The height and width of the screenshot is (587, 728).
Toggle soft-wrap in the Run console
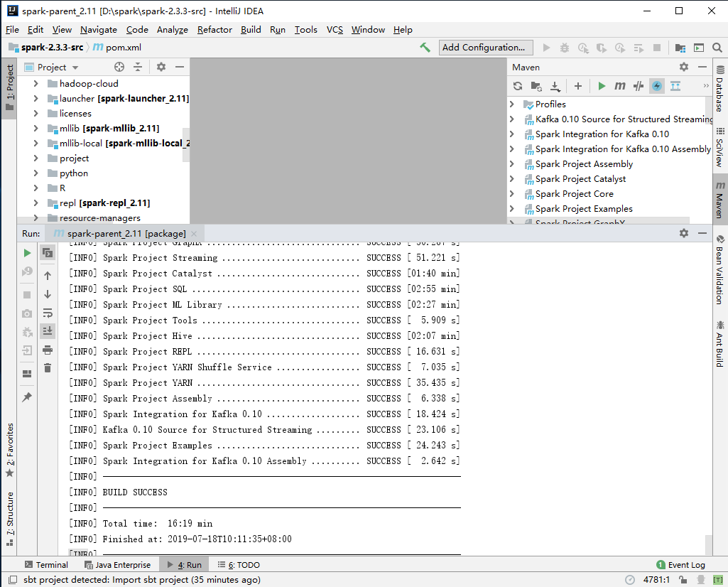pos(47,313)
